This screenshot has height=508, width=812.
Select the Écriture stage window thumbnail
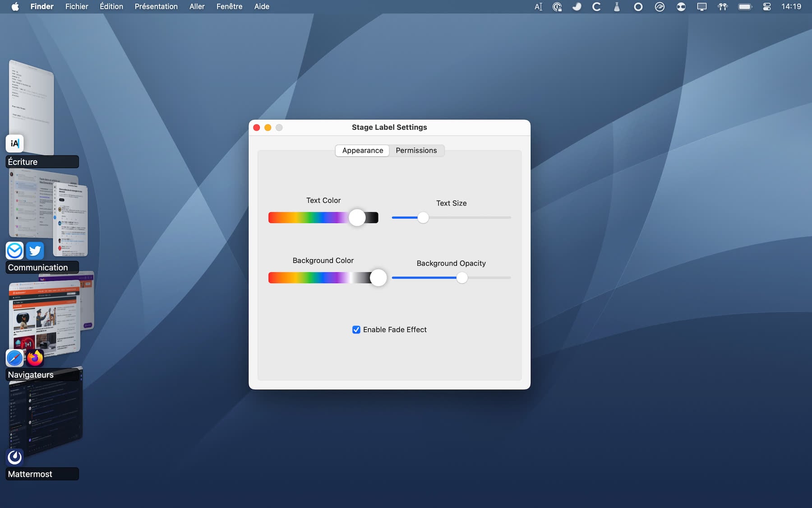coord(32,107)
